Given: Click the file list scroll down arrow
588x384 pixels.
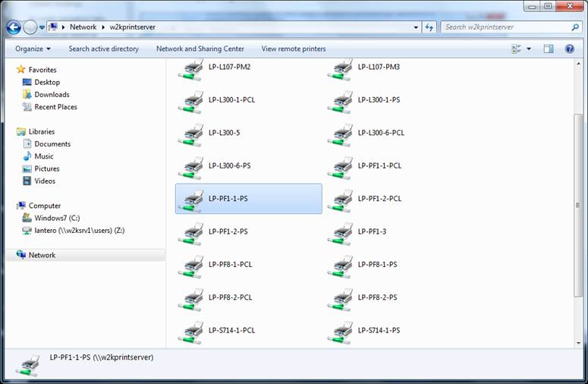Looking at the screenshot, I should pyautogui.click(x=578, y=343).
